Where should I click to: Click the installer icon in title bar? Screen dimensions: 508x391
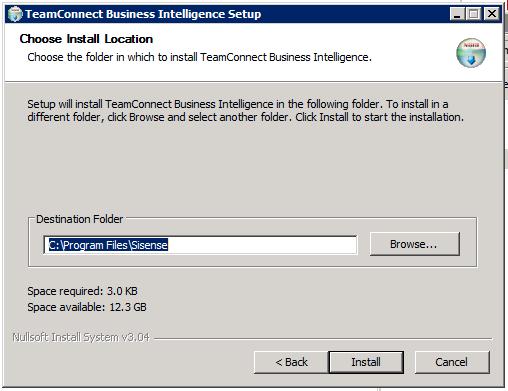pyautogui.click(x=15, y=14)
